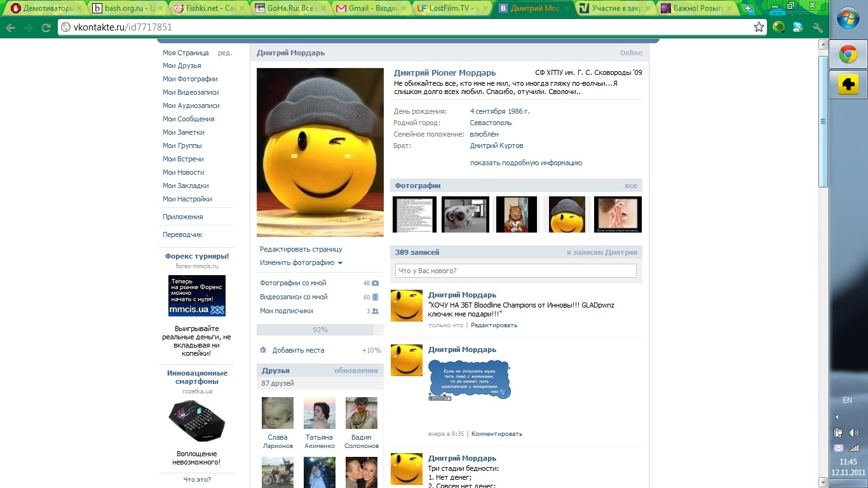This screenshot has width=868, height=488.
Task: Click people icon beside Мои подписчики
Action: coord(375,311)
